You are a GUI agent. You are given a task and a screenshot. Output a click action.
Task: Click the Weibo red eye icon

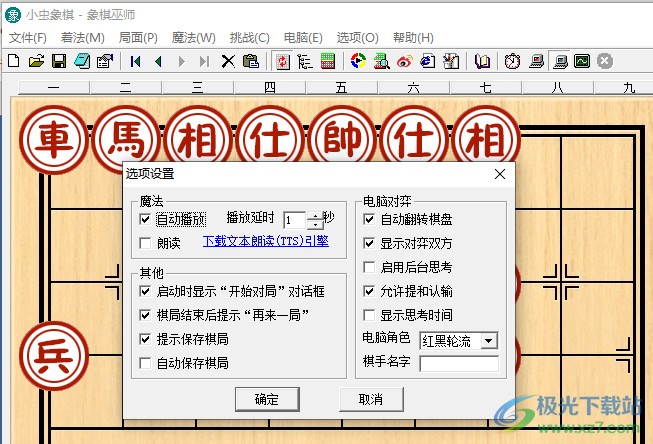pyautogui.click(x=404, y=61)
